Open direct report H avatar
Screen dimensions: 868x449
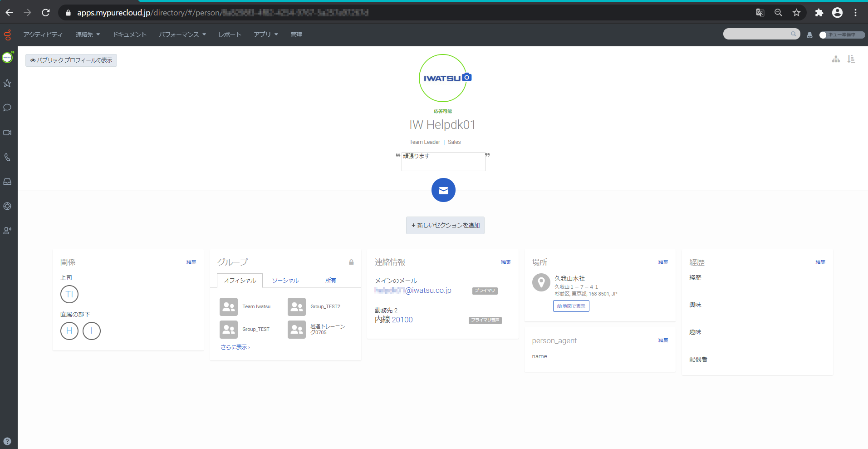point(69,331)
